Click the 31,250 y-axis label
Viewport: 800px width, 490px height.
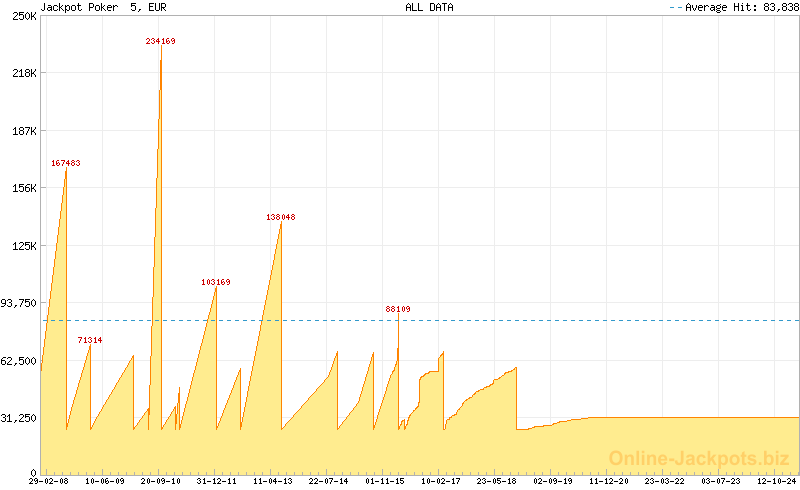(x=19, y=418)
